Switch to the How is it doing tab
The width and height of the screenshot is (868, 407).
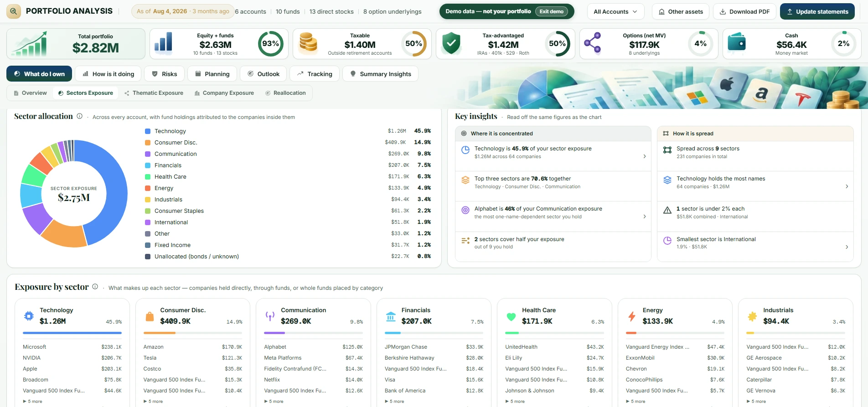108,74
